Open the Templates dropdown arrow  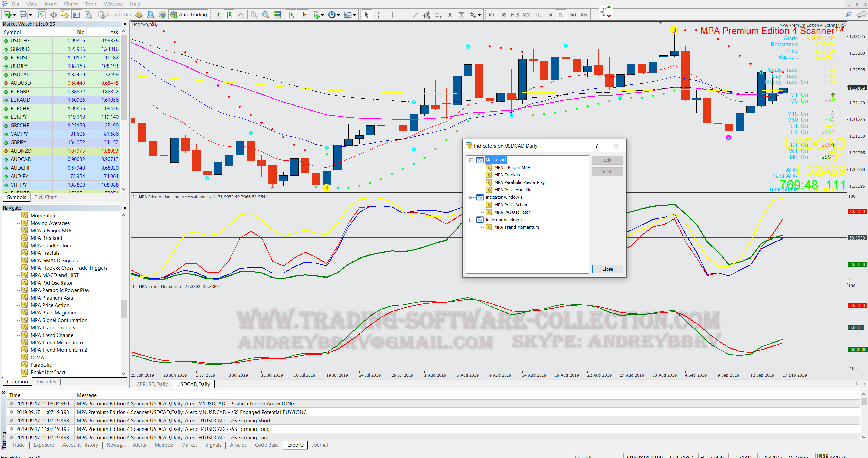click(354, 15)
